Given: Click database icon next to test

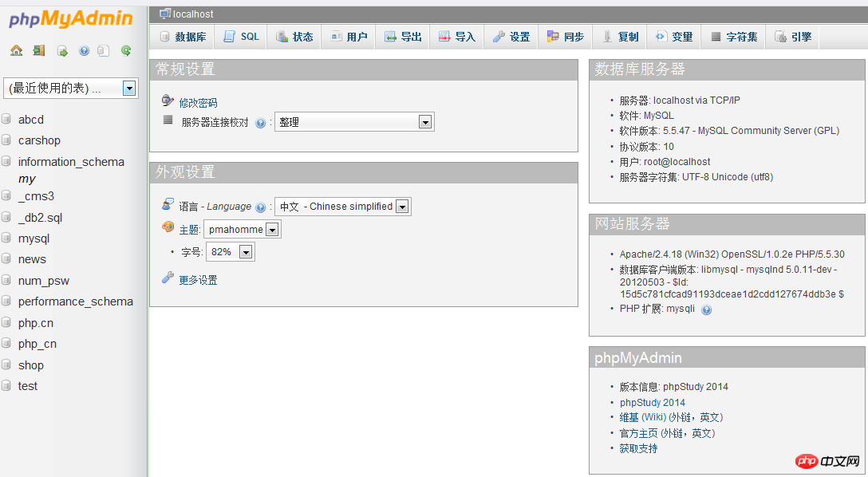Looking at the screenshot, I should pyautogui.click(x=6, y=385).
